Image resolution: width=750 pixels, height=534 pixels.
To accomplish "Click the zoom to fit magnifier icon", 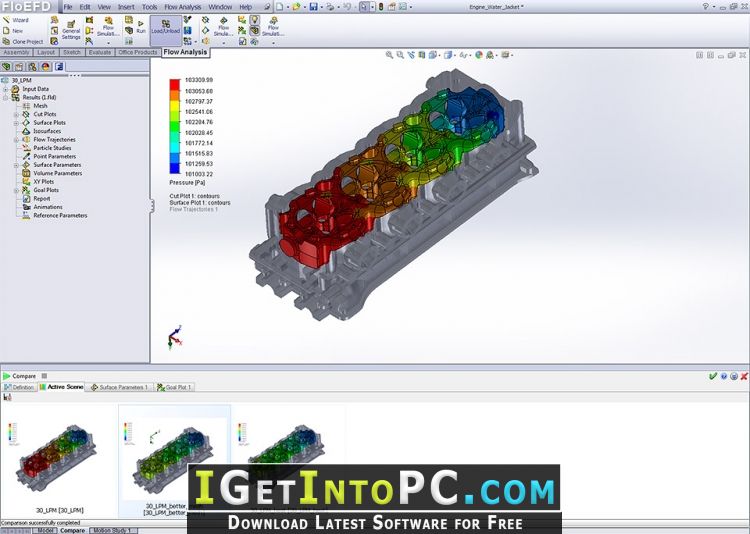I will [x=389, y=55].
